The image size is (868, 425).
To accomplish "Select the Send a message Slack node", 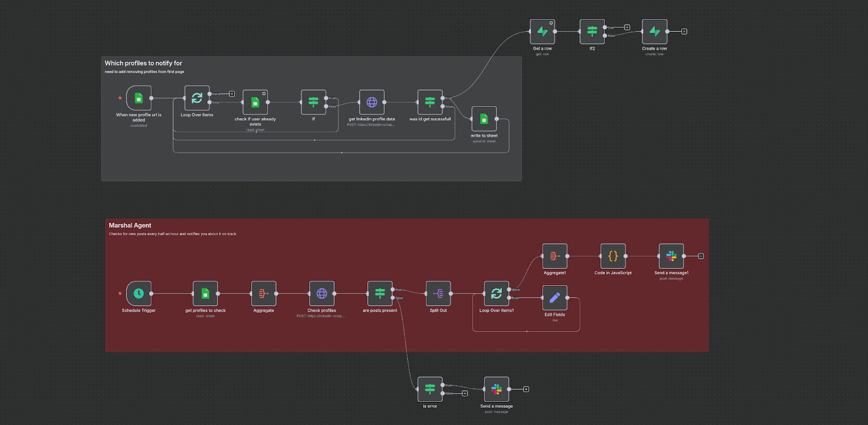I will [x=496, y=389].
